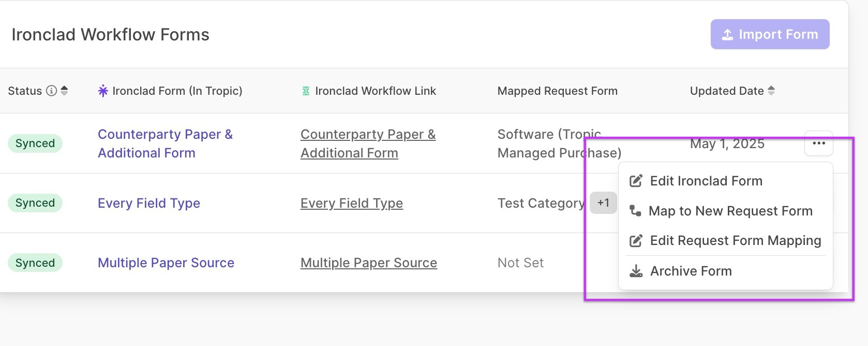
Task: Choose Map to New Request Form
Action: point(730,211)
